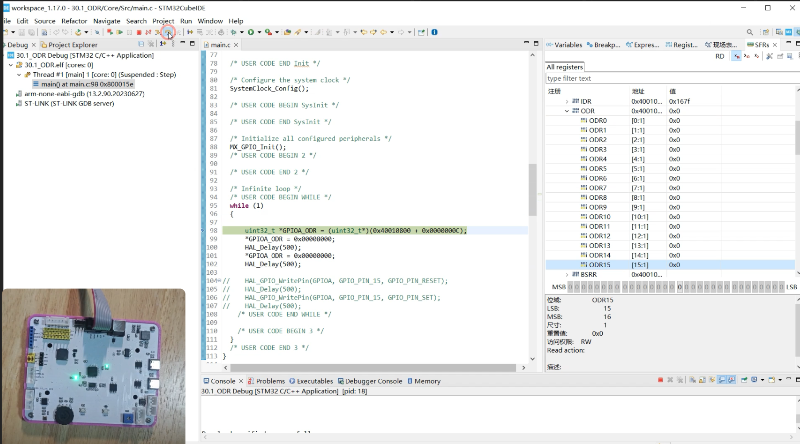Toggle the register bit next to LSB

[x=780, y=287]
